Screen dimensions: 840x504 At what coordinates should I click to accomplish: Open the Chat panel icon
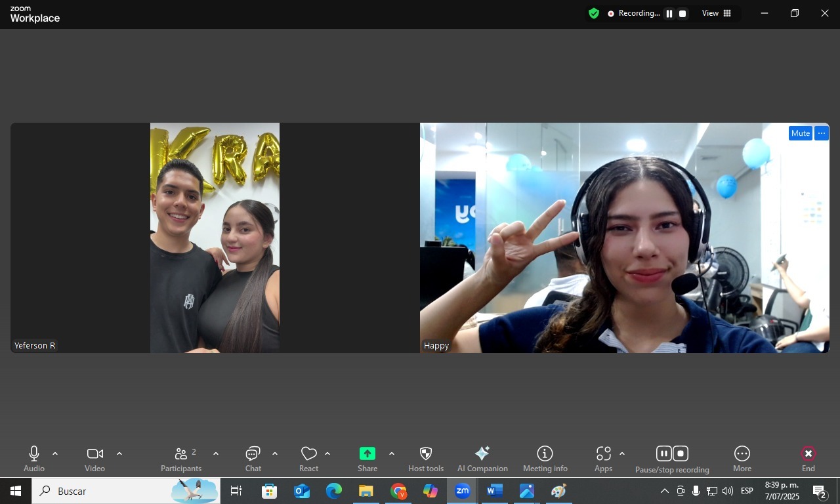[x=253, y=454]
